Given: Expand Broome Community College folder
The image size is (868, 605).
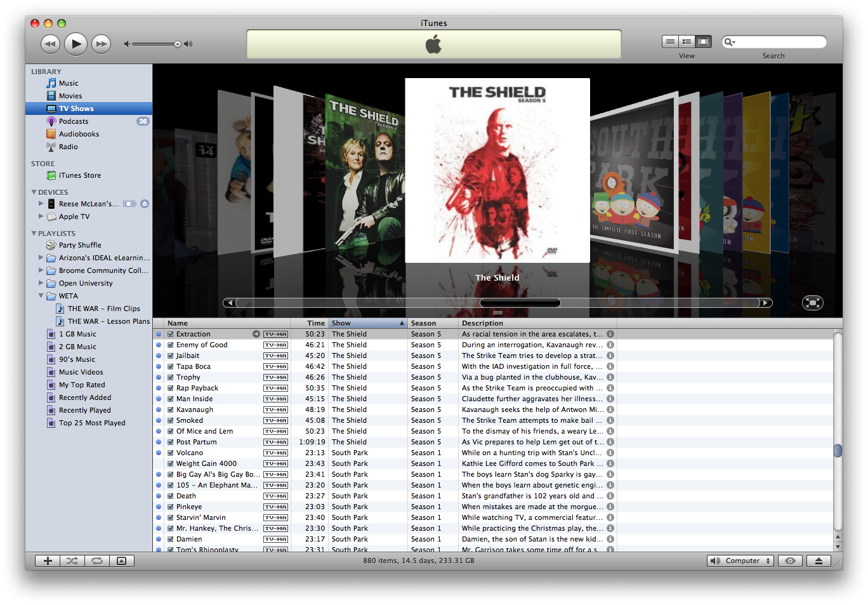Looking at the screenshot, I should tap(41, 270).
